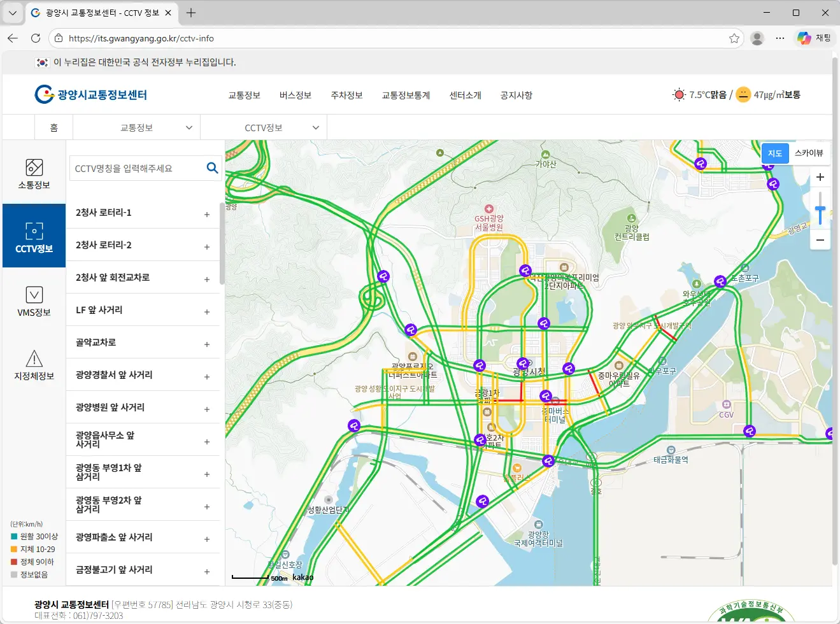Click the sun weather icon
This screenshot has height=624, width=840.
(679, 94)
